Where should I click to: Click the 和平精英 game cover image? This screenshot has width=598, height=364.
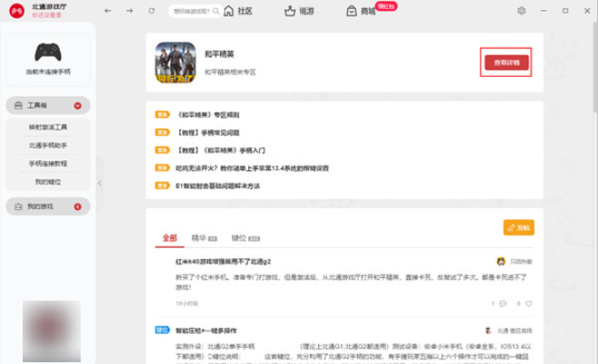[176, 62]
